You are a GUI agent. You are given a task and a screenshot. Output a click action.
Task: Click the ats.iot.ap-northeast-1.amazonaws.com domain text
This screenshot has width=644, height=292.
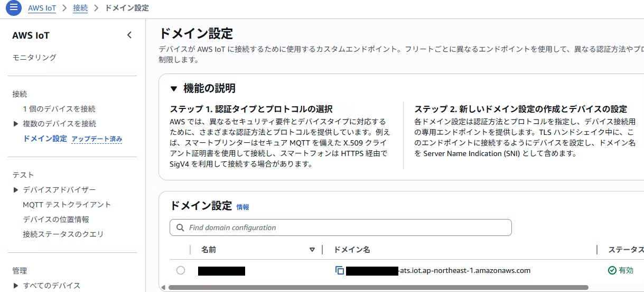(464, 270)
